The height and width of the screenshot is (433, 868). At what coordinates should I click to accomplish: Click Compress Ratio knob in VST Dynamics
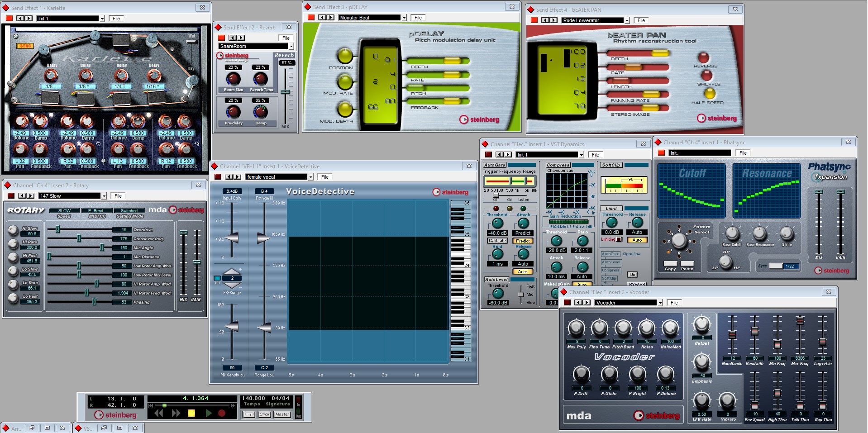[x=582, y=241]
